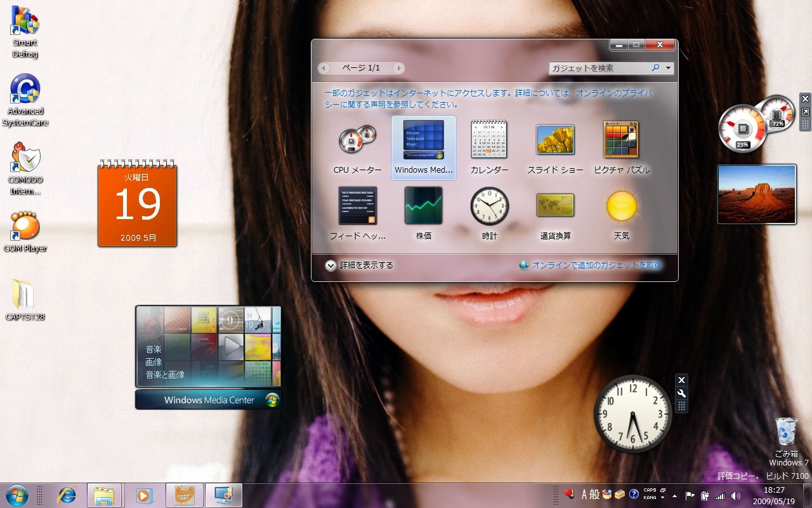Click the power plug tray icon

pos(705,495)
